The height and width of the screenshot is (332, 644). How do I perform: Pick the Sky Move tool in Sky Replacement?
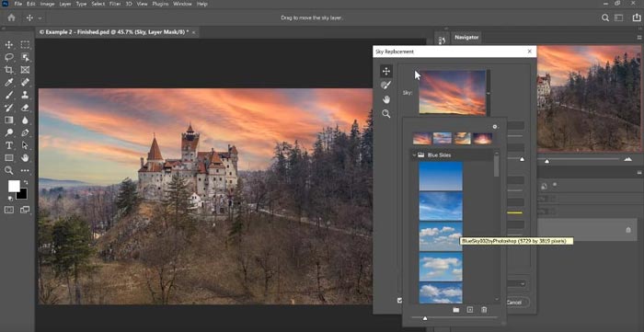click(x=386, y=72)
